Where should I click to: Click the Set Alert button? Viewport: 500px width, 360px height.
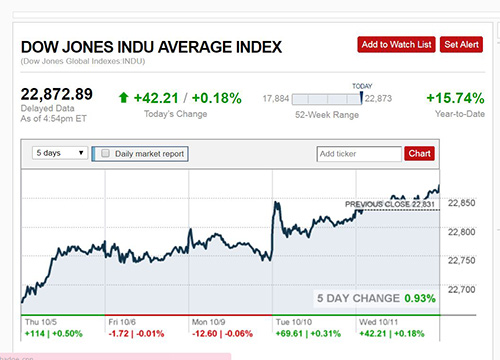point(461,45)
